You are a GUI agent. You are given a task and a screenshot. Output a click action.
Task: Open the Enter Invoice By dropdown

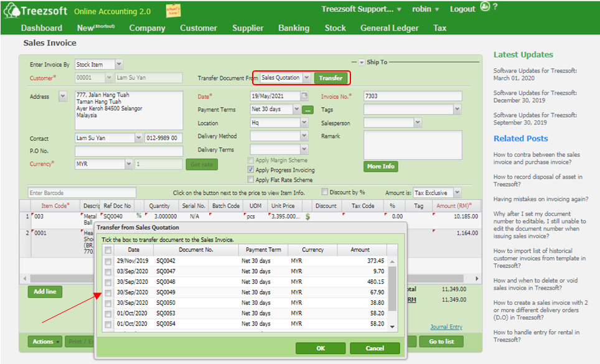coord(119,64)
